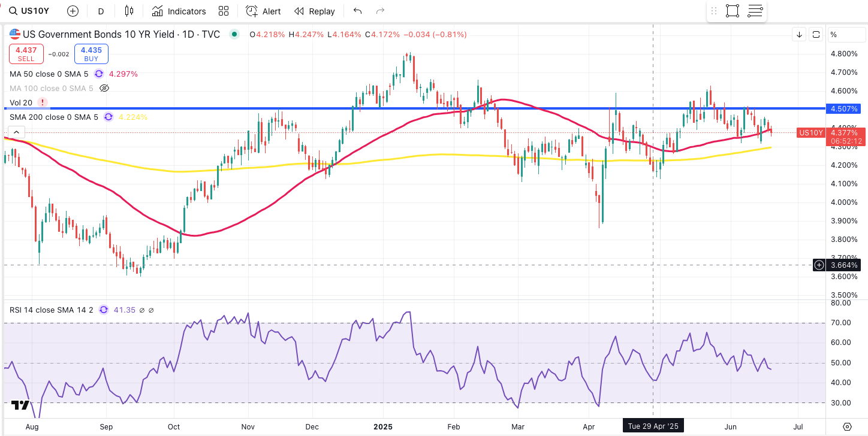
Task: Click the Aug label on time axis
Action: [32, 427]
